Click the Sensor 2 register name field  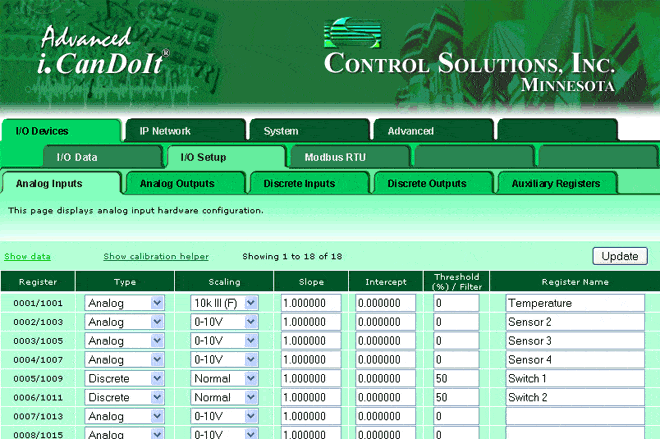pos(575,322)
